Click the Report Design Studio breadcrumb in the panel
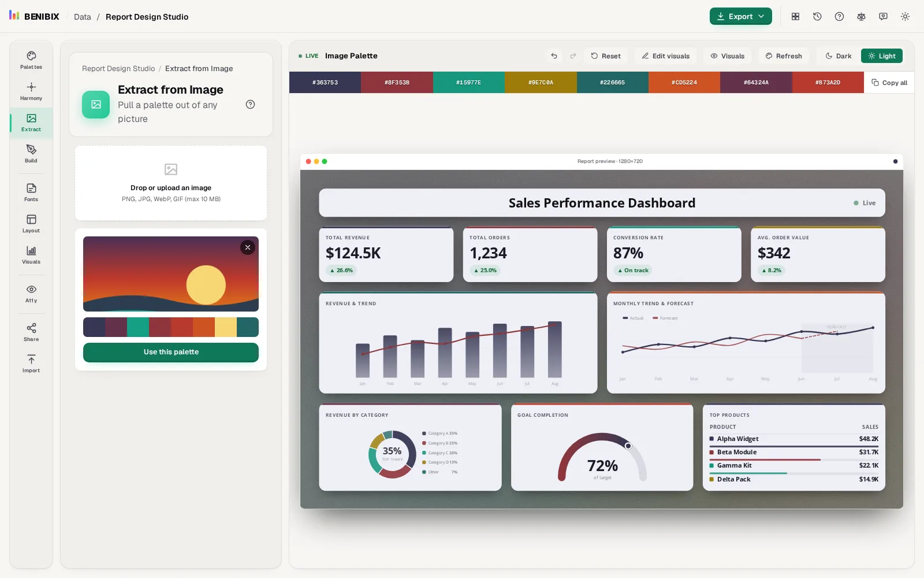This screenshot has height=578, width=924. pyautogui.click(x=118, y=69)
